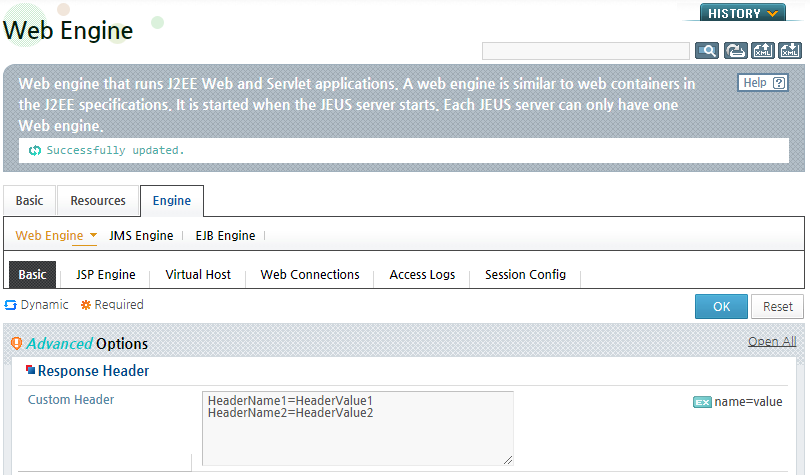Open the HISTORY dropdown

click(743, 13)
